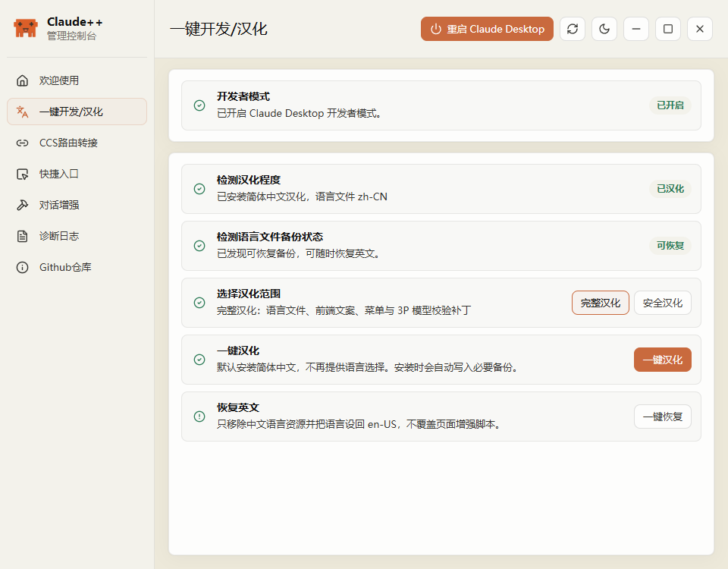Click the 检测语言文件备份状态 heading
728x569 pixels.
pos(270,237)
